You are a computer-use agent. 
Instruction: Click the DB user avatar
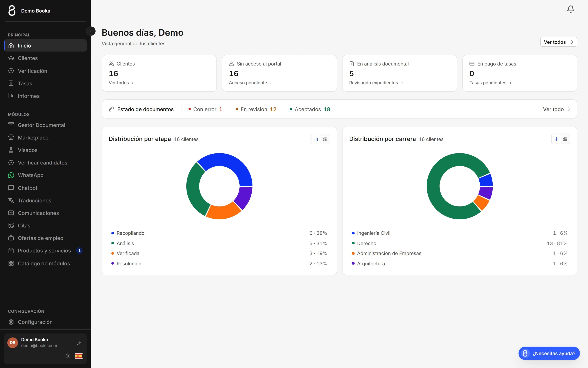coord(13,343)
